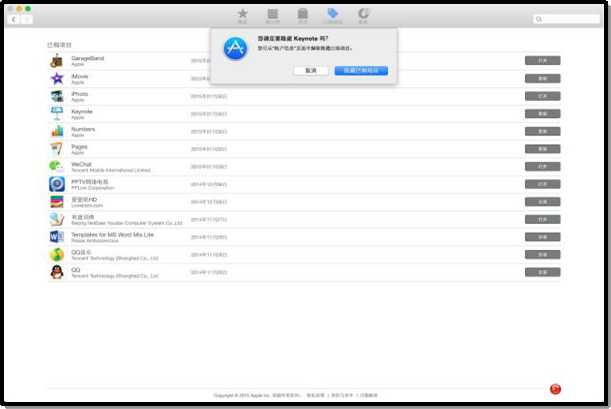Open the Featured star tab in toolbar
Image resolution: width=611 pixels, height=409 pixels.
(242, 14)
